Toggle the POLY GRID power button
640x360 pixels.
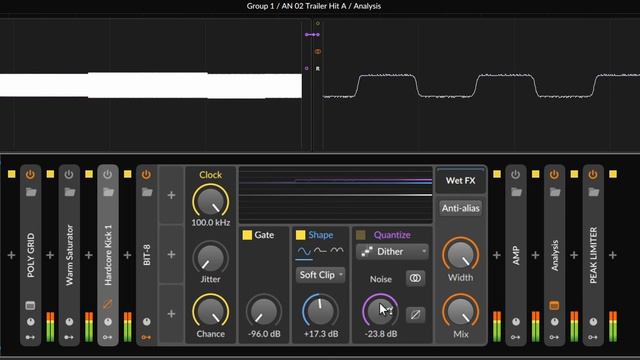(x=30, y=175)
